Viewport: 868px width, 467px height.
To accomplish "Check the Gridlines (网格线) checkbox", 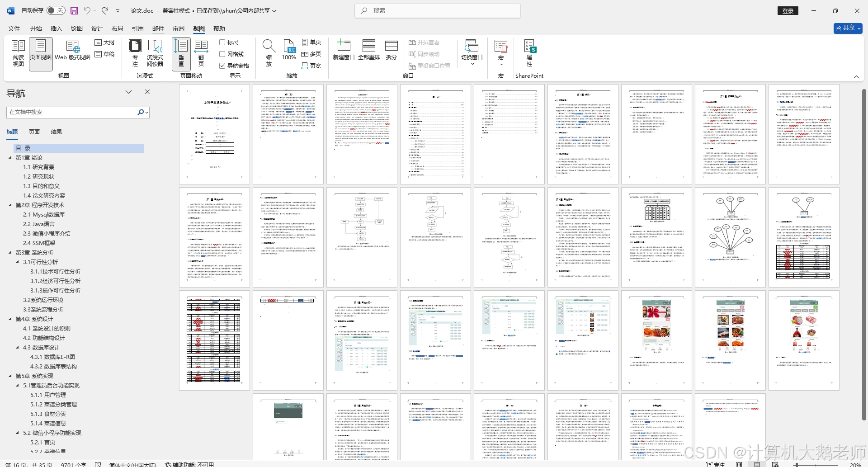I will pyautogui.click(x=222, y=54).
